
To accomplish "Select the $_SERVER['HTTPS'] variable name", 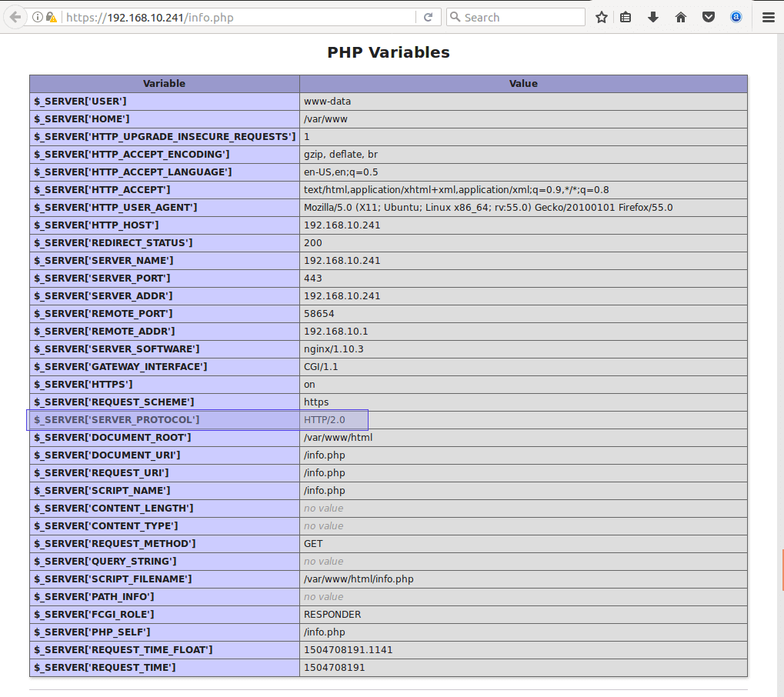I will point(83,385).
